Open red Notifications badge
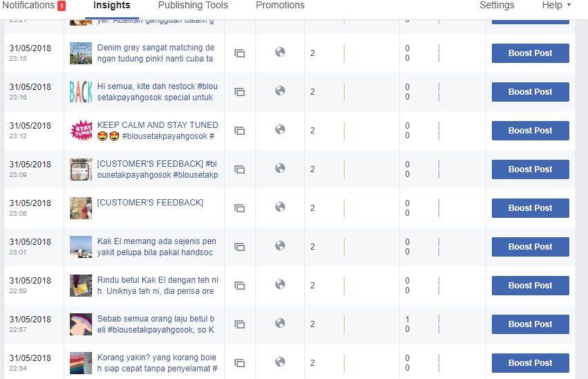588x379 pixels. pos(62,6)
